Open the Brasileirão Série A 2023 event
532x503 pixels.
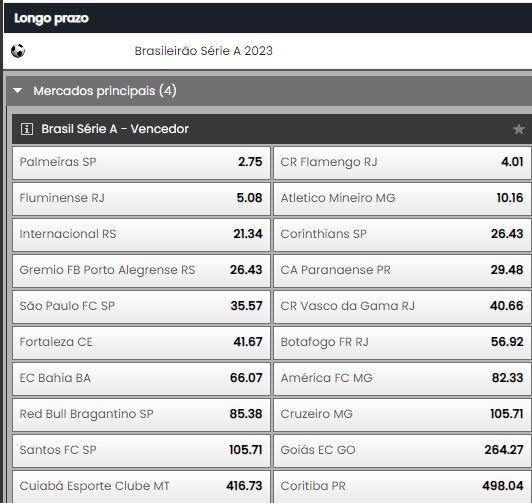pos(203,51)
